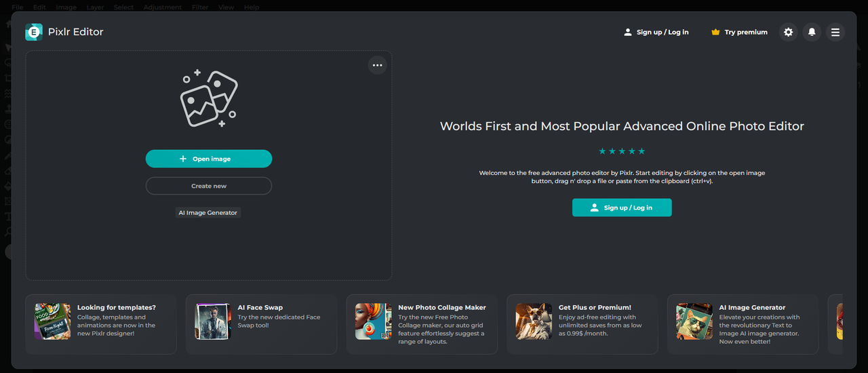The image size is (868, 373).
Task: Click the crown Try premium button
Action: 739,32
